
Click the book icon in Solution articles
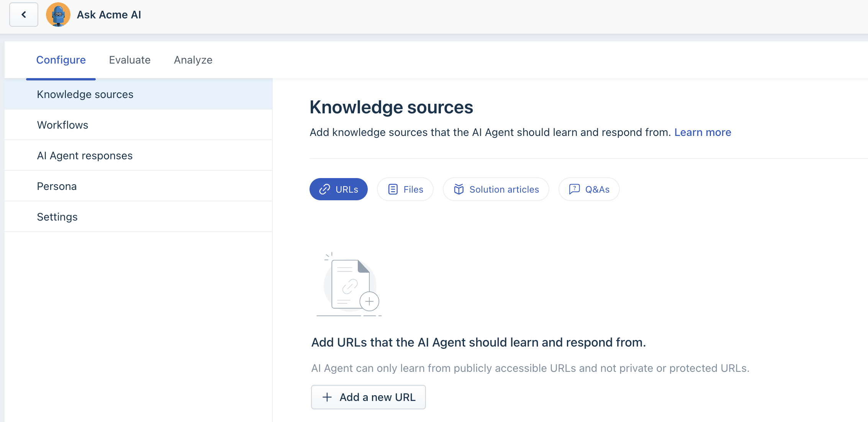459,189
